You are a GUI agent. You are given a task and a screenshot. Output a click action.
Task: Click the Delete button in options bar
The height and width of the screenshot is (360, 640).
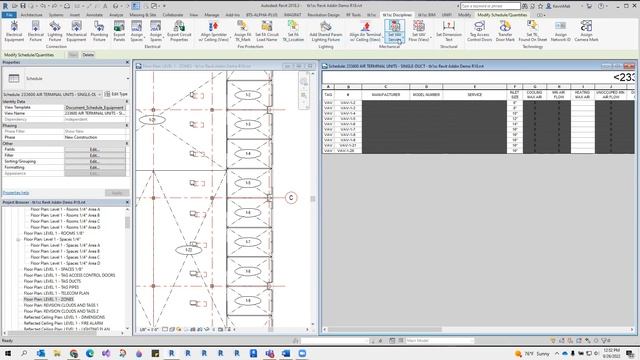point(88,55)
